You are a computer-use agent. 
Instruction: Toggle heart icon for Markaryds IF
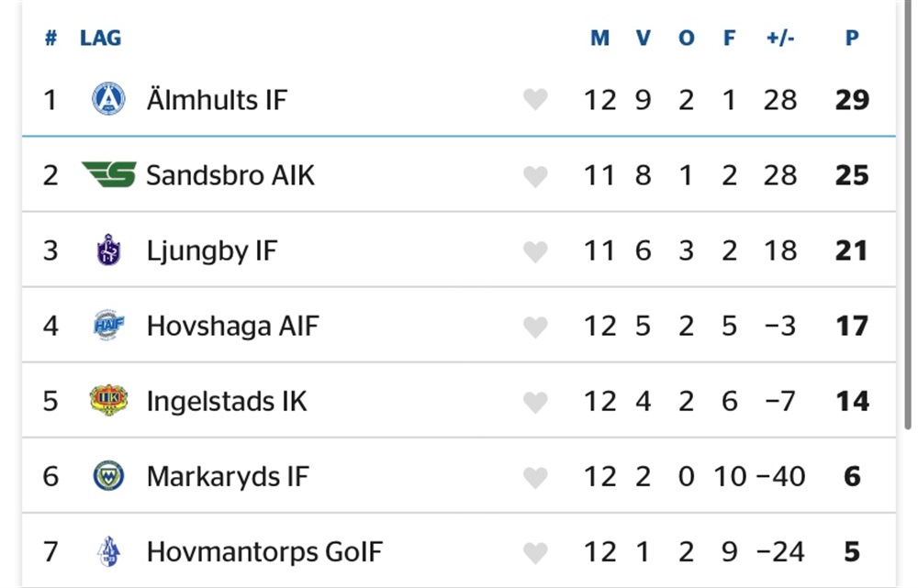click(535, 477)
